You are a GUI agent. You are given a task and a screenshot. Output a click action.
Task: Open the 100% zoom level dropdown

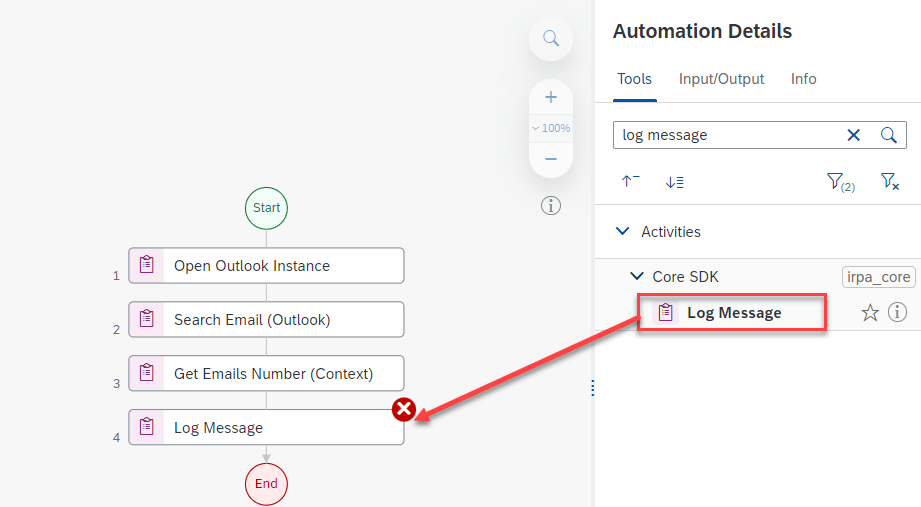[550, 128]
